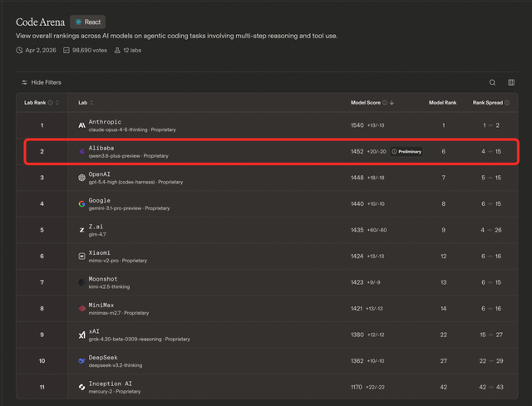Screen dimensions: 532x406
Task: Open the column layout view icon
Action: (x=511, y=83)
